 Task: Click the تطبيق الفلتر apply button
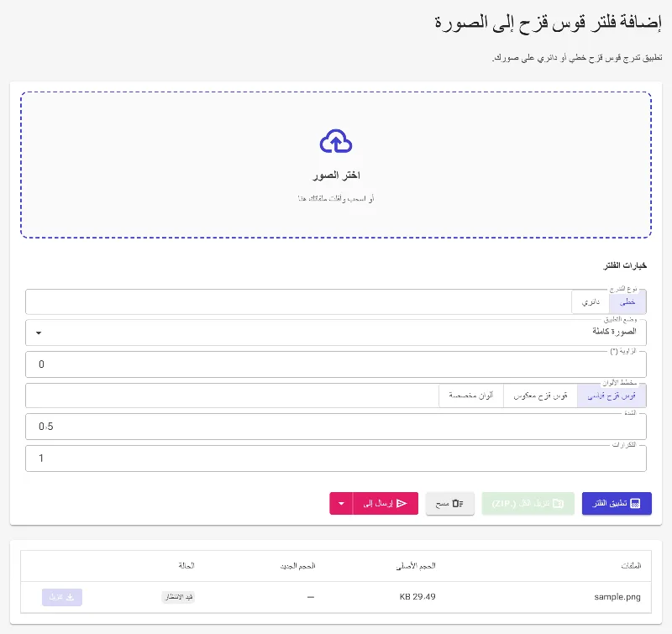tap(617, 503)
